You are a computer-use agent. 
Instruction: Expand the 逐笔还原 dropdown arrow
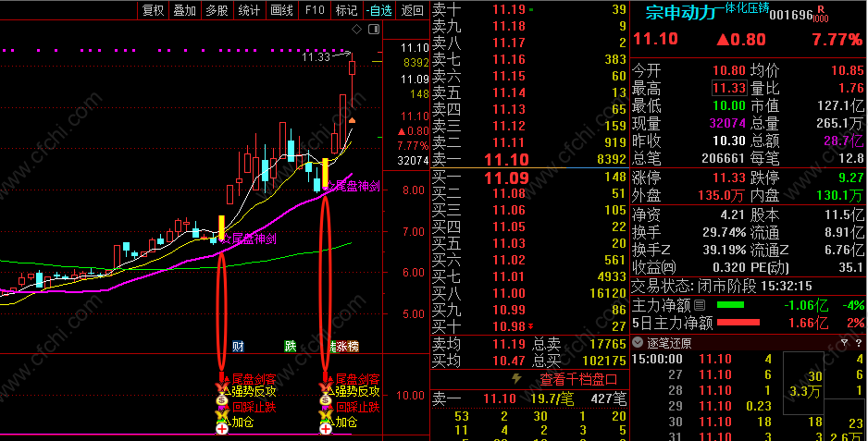point(638,342)
